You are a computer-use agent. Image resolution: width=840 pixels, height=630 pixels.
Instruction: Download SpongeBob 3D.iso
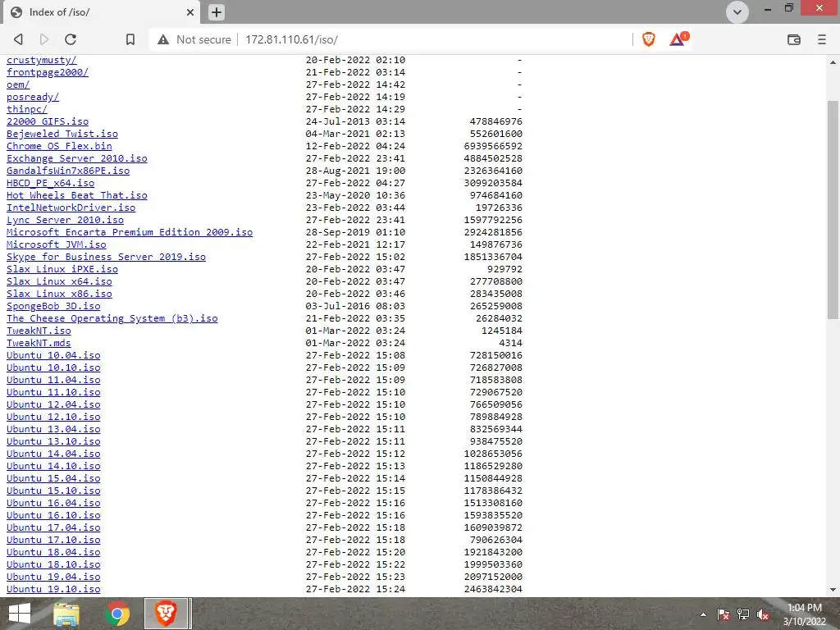(x=53, y=307)
